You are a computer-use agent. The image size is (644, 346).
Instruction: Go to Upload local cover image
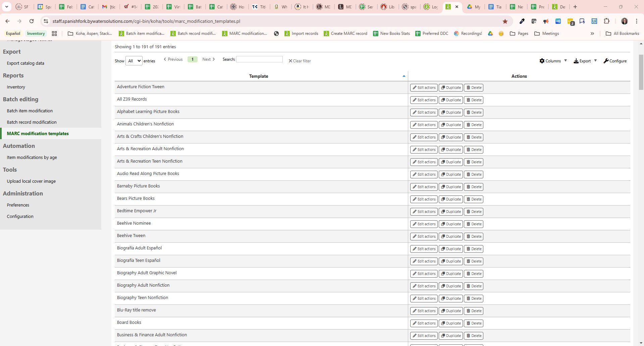click(31, 181)
